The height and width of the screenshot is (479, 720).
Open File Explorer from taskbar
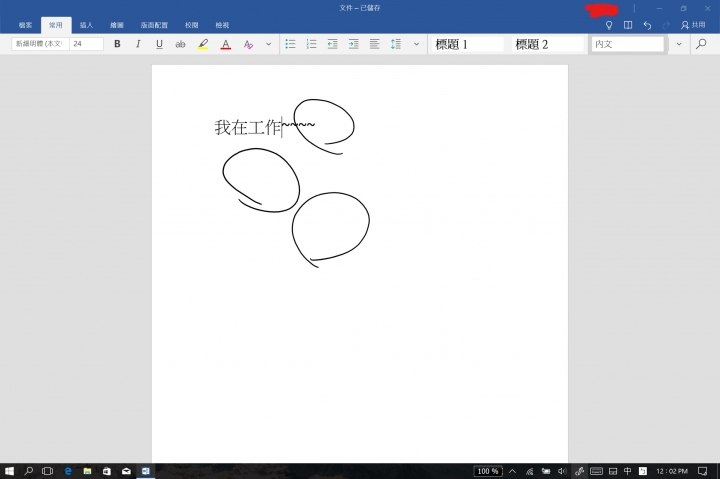pyautogui.click(x=87, y=471)
